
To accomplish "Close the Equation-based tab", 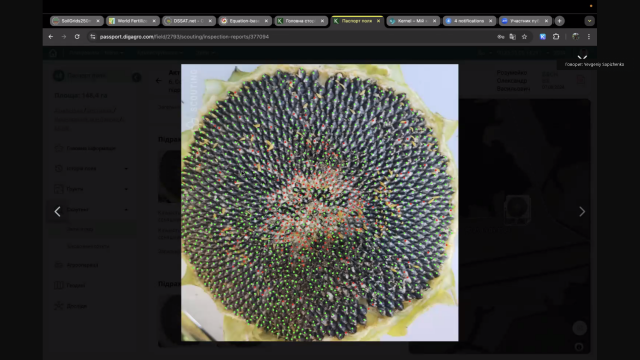I will pyautogui.click(x=266, y=21).
